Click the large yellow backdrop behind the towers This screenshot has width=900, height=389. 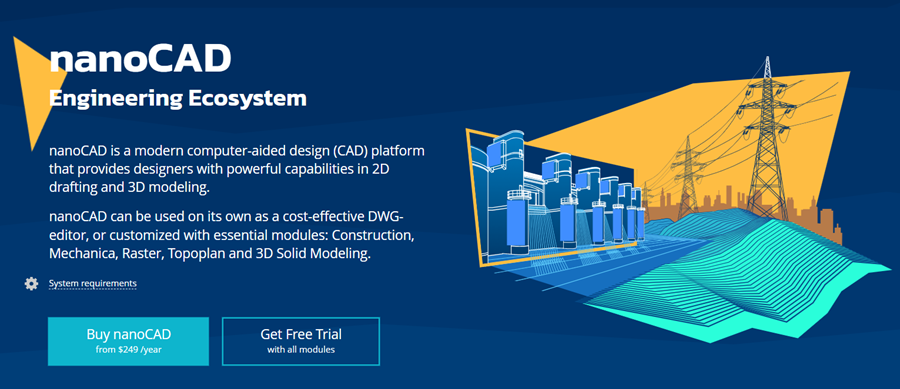(717, 132)
